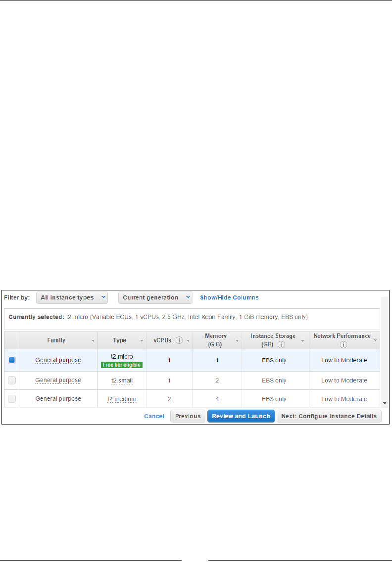
Task: Open the Current generation filter dropdown
Action: [x=155, y=298]
